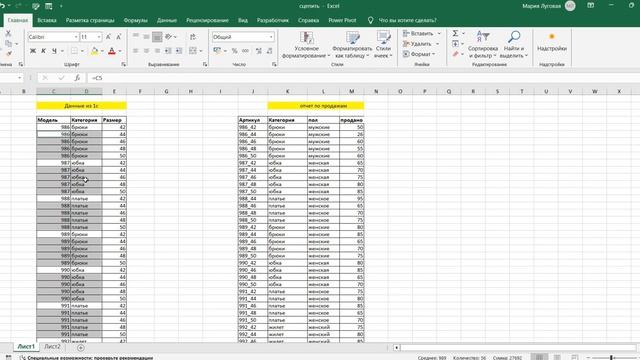This screenshot has width=640, height=360.
Task: Click 'Что вы хотите сделать?' search box
Action: tap(407, 20)
